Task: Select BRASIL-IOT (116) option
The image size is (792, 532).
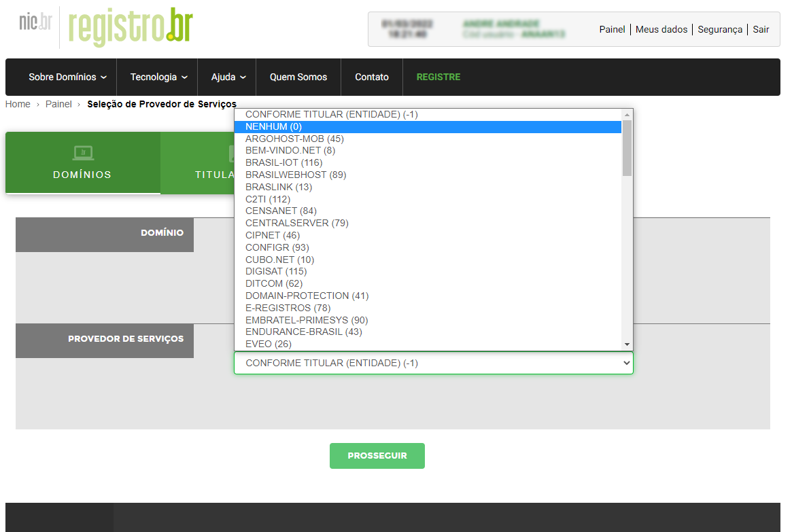Action: (x=428, y=162)
